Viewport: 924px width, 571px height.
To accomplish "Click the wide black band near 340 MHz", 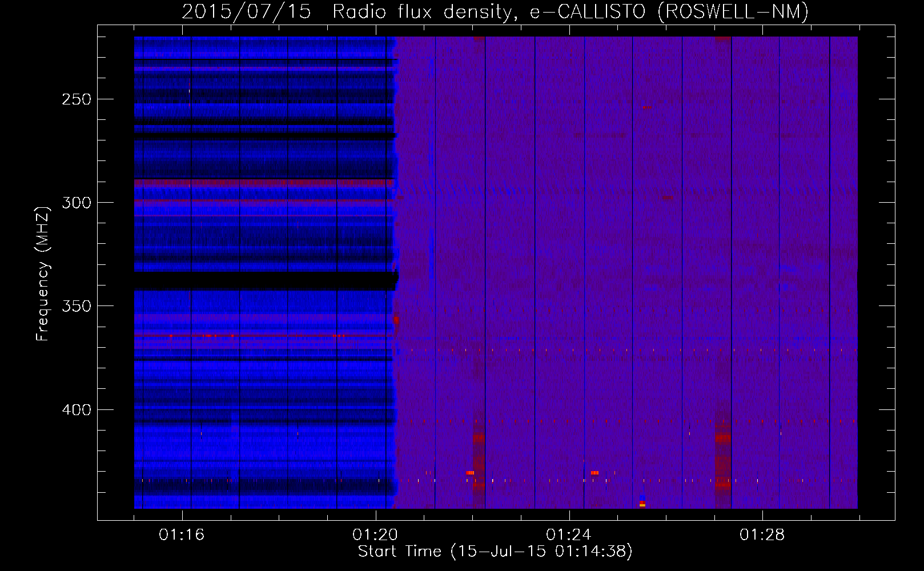I will [266, 280].
